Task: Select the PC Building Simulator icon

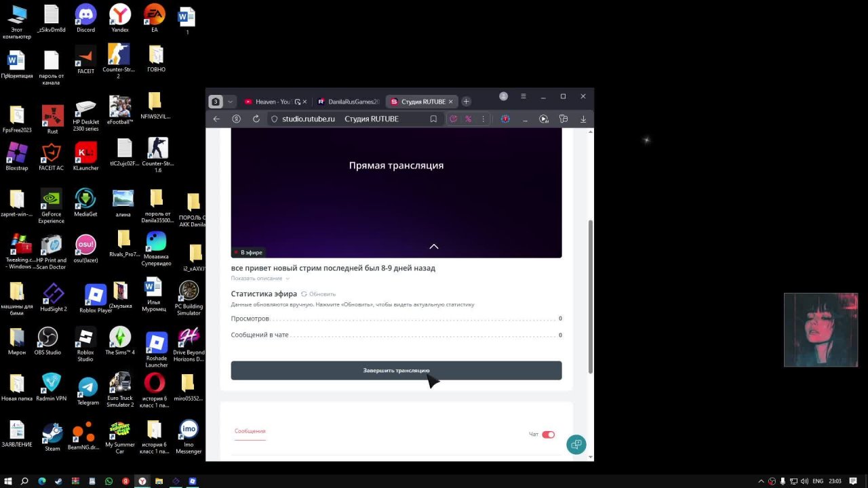Action: [189, 299]
